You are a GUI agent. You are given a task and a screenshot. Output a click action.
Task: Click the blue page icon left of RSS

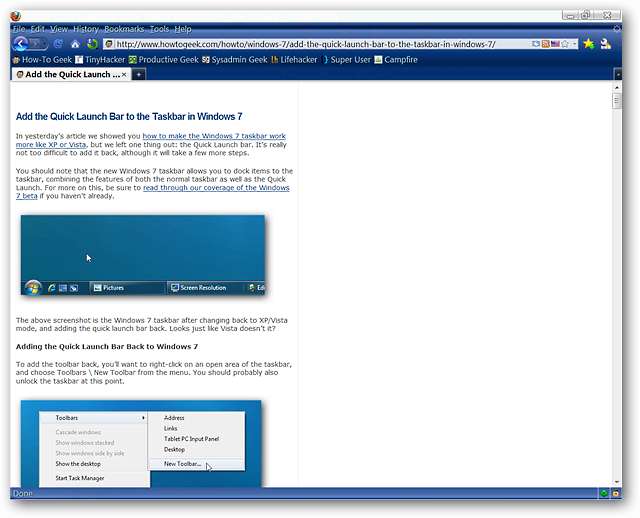(x=536, y=44)
